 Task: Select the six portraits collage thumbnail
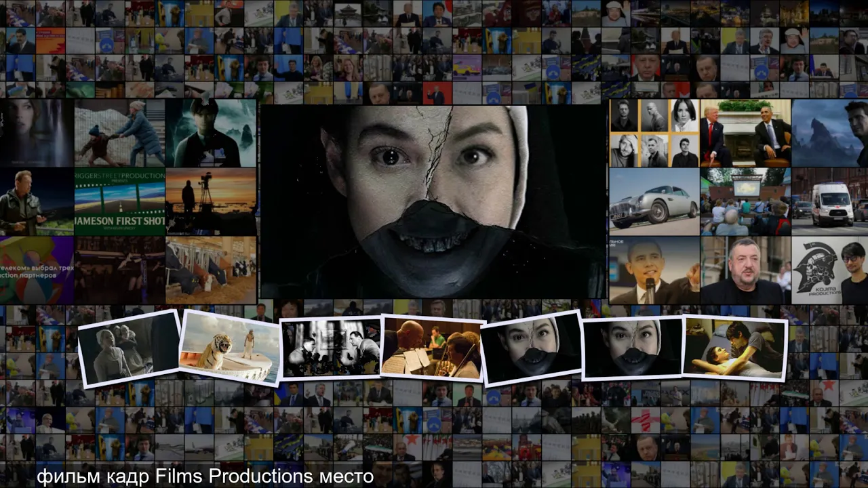click(x=654, y=134)
